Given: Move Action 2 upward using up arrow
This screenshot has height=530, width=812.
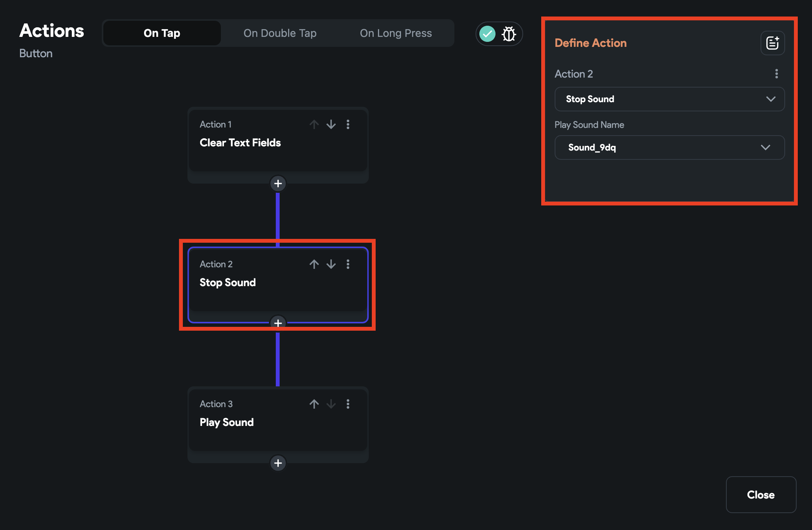Looking at the screenshot, I should 314,264.
